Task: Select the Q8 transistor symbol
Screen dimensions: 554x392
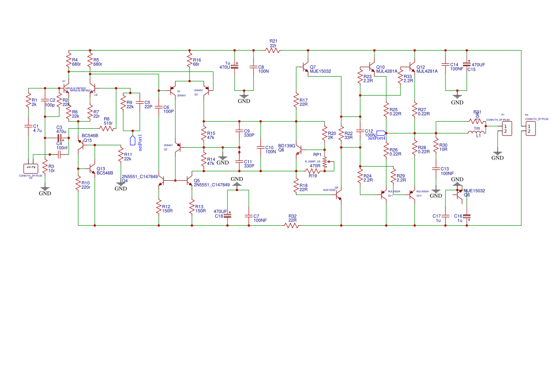Action: (x=458, y=195)
